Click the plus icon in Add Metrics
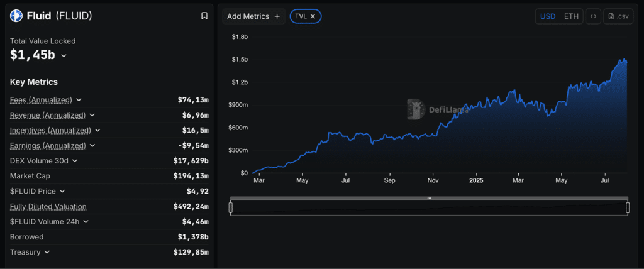Viewport: 644px width, 269px height. 277,16
